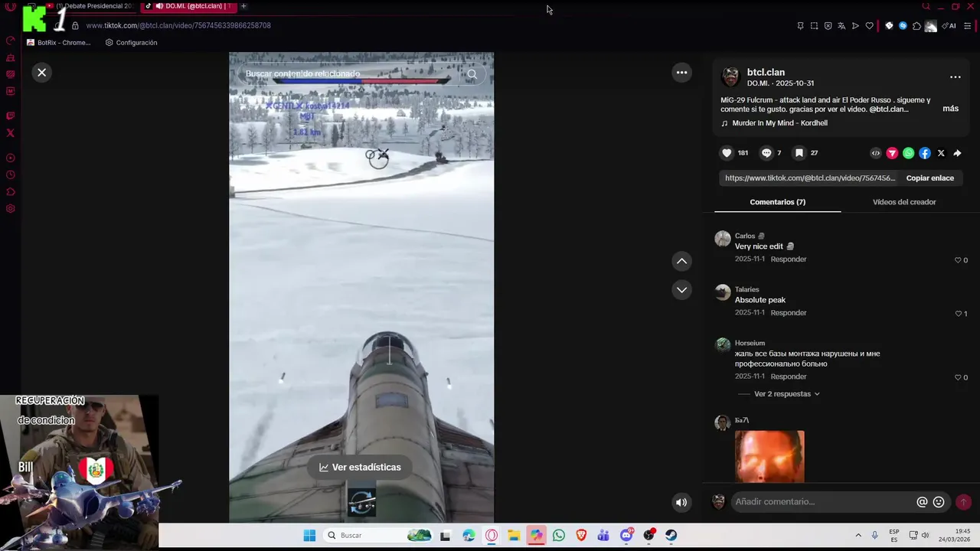The width and height of the screenshot is (980, 551).
Task: Open BotRix bookmark in bookmarks bar
Action: pyautogui.click(x=59, y=43)
